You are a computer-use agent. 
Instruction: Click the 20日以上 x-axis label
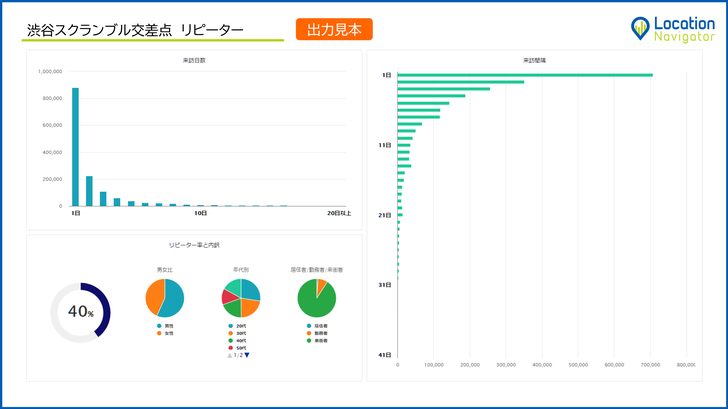click(339, 213)
